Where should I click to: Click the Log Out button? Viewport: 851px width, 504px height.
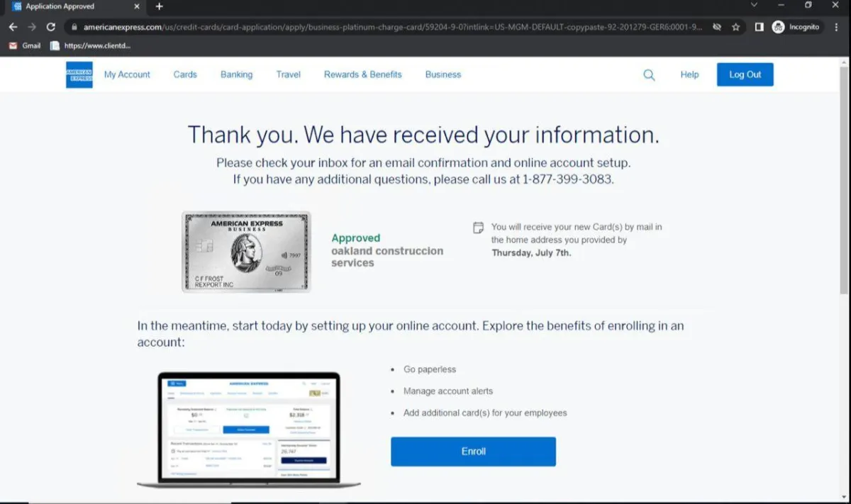tap(745, 74)
